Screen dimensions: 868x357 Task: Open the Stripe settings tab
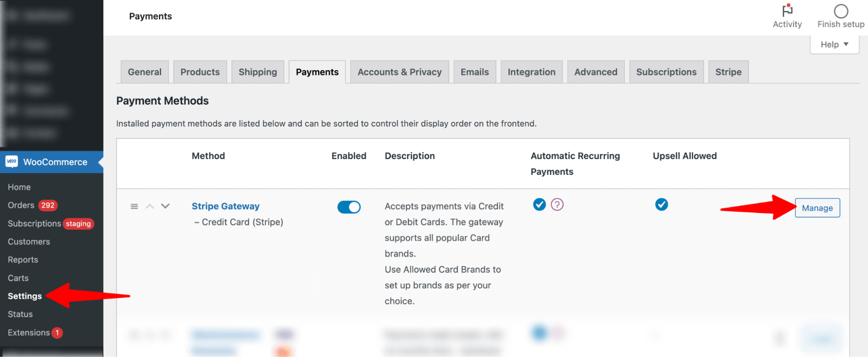[x=729, y=72]
